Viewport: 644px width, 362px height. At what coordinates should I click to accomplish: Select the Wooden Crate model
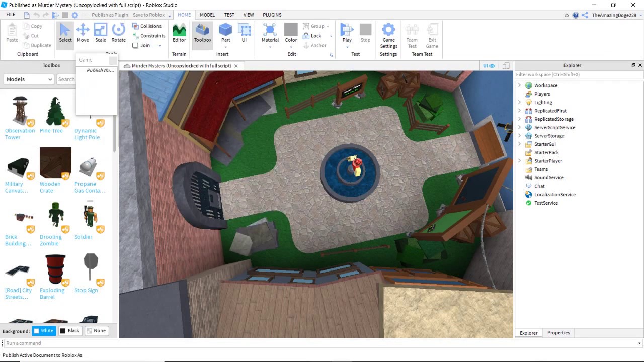[x=55, y=170]
